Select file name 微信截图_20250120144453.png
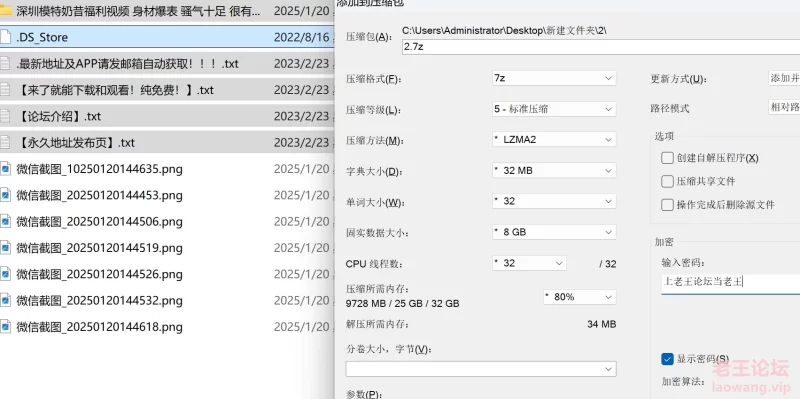Viewport: 800px width, 399px height. coord(99,195)
